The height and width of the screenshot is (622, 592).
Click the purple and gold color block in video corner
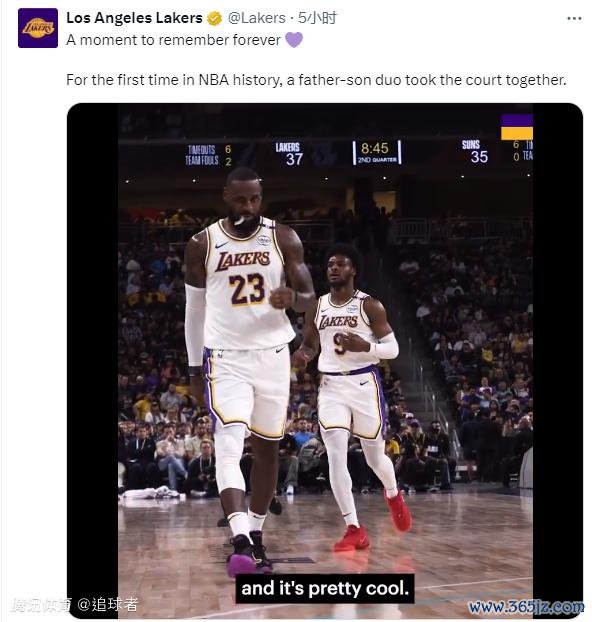[x=517, y=127]
